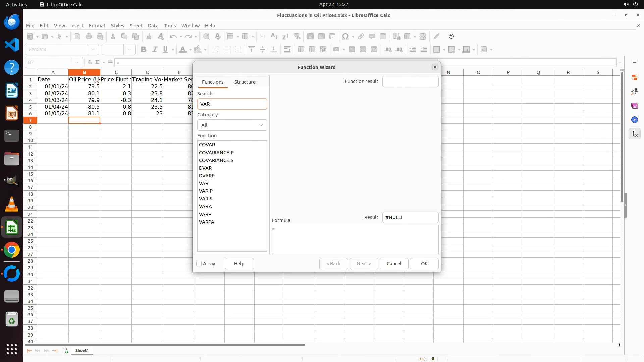Image resolution: width=644 pixels, height=362 pixels.
Task: Open the sidebar Styles deck icon
Action: coord(634,92)
